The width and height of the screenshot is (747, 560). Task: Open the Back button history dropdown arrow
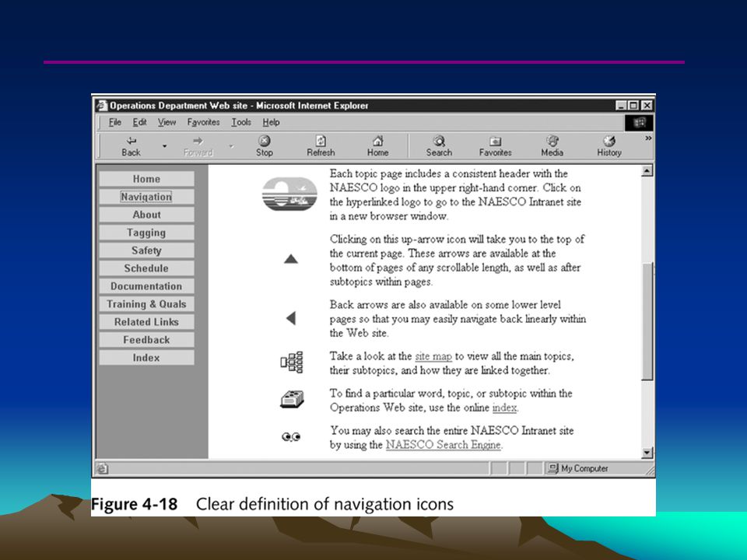point(164,146)
